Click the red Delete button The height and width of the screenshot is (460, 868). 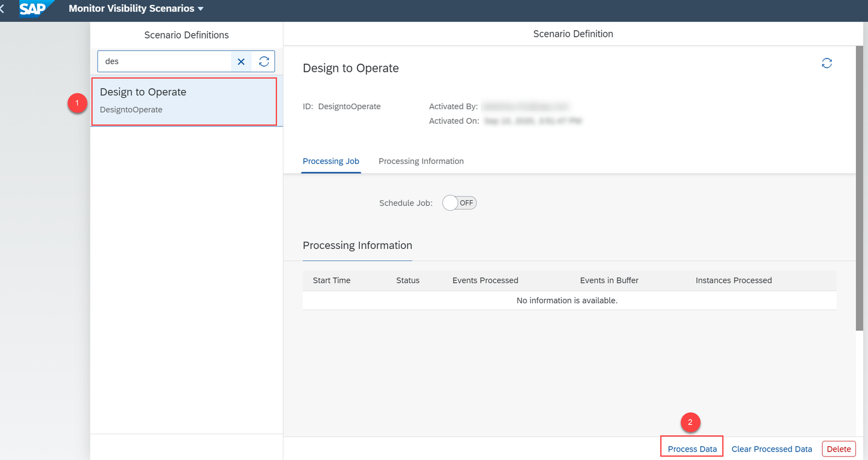click(838, 449)
